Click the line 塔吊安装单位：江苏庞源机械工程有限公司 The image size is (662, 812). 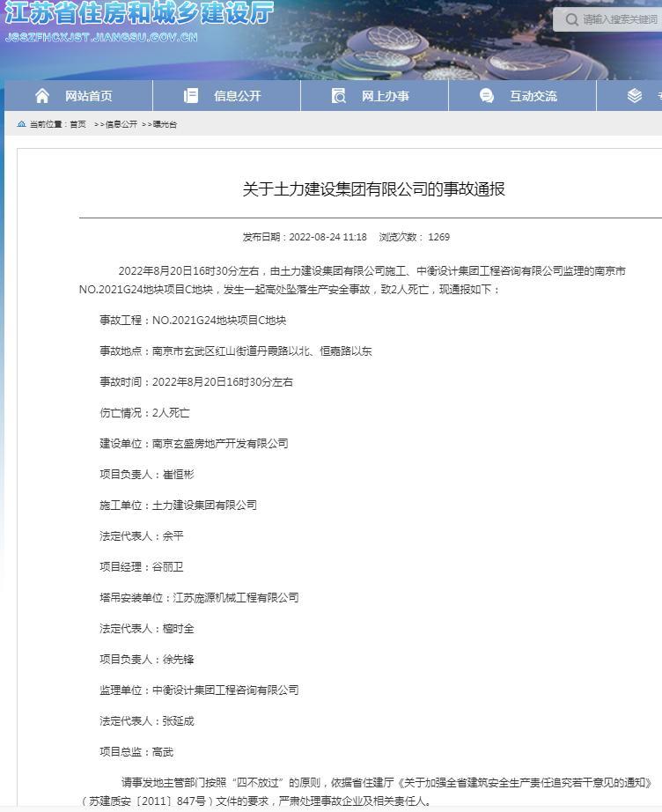point(199,598)
